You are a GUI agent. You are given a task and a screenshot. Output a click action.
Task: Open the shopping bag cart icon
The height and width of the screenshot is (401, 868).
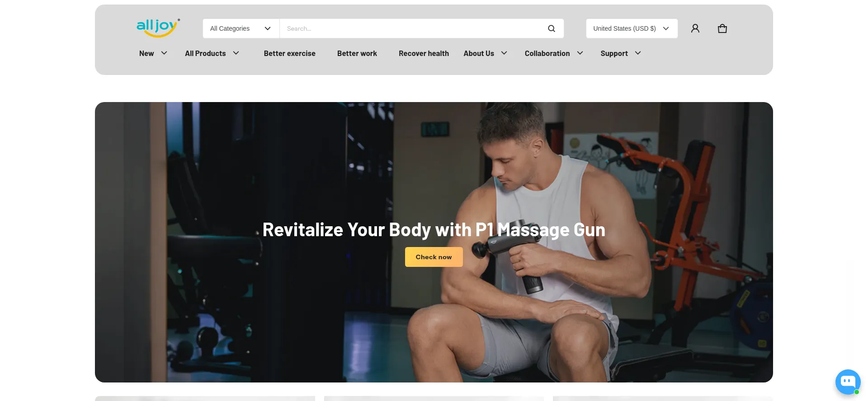coord(722,28)
